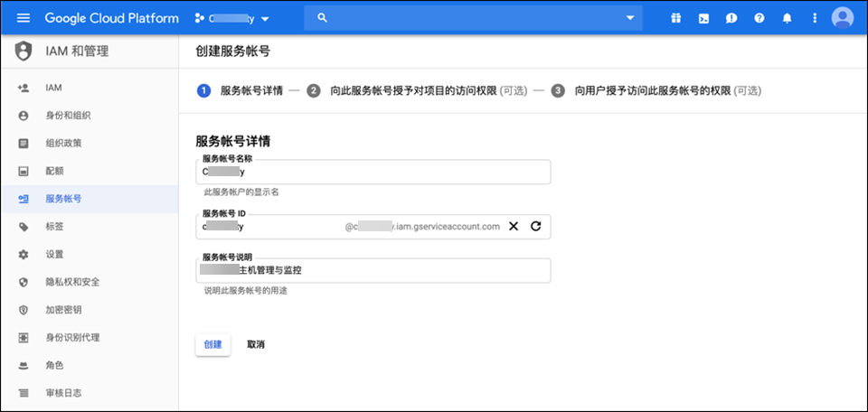
Task: Click the 服务帐号详情 section heading
Action: [x=233, y=141]
